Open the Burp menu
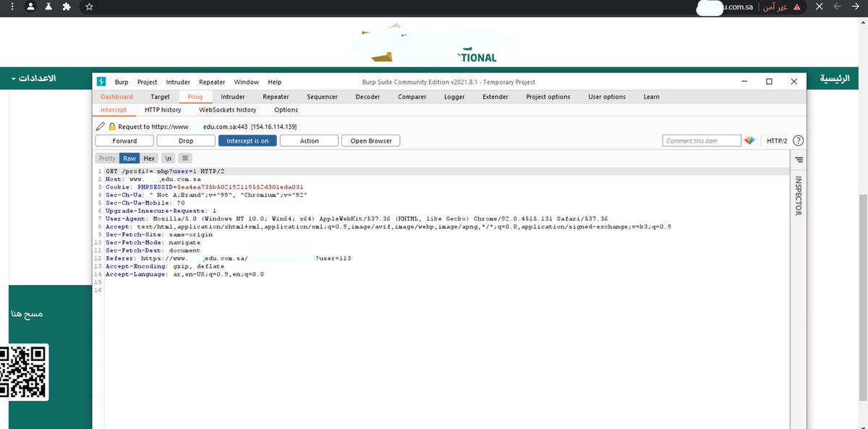The image size is (868, 429). (122, 82)
